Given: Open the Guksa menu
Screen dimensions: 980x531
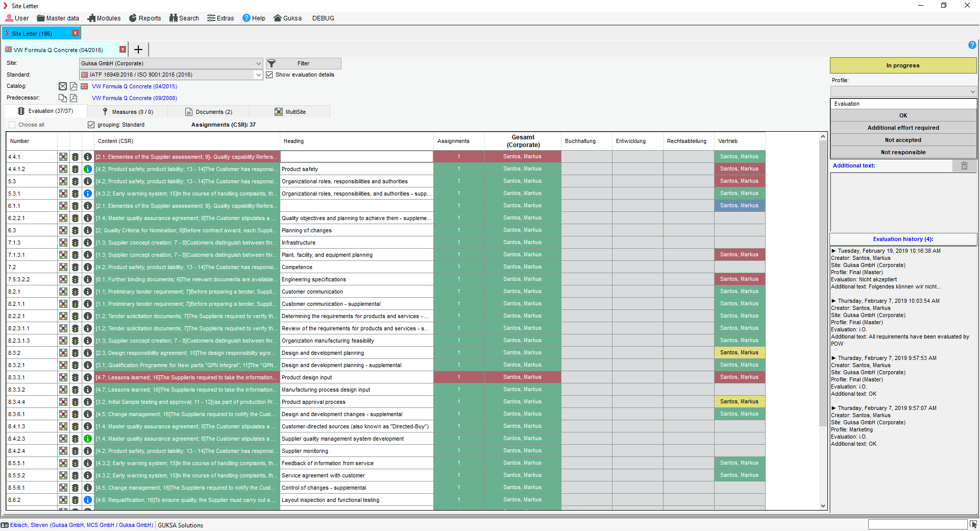Looking at the screenshot, I should pyautogui.click(x=287, y=18).
